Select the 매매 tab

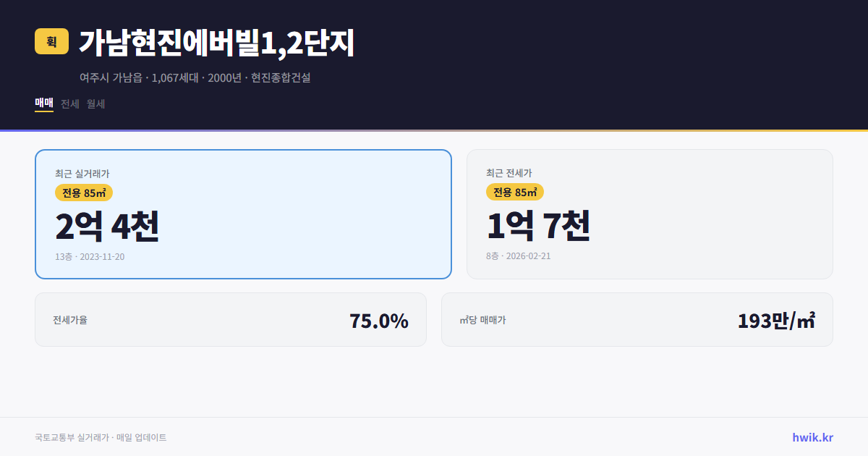click(43, 104)
